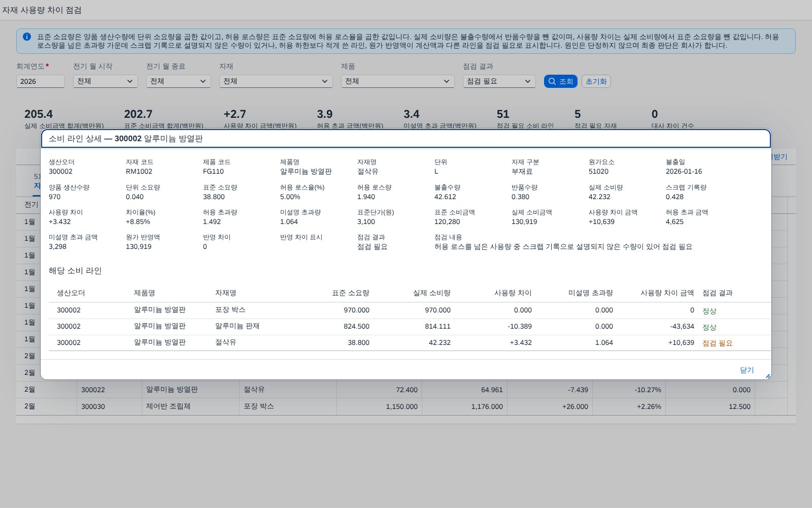The height and width of the screenshot is (508, 812).
Task: Expand the 자재 filter dropdown
Action: pos(276,81)
